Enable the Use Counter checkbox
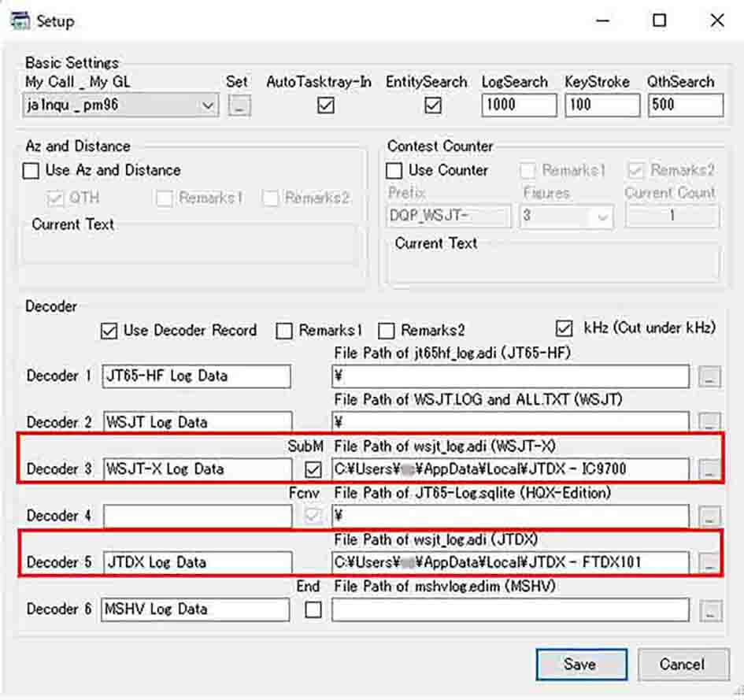744x700 pixels. [394, 170]
